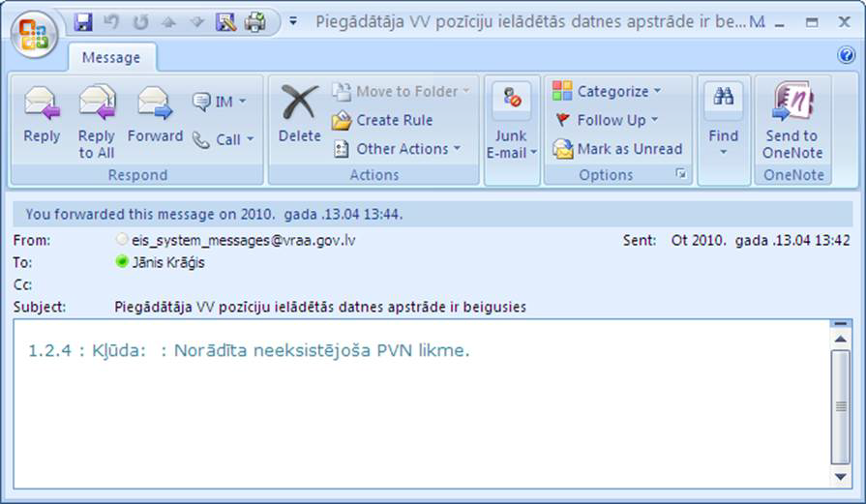The height and width of the screenshot is (504, 866).
Task: Click the Help question mark icon
Action: point(846,56)
